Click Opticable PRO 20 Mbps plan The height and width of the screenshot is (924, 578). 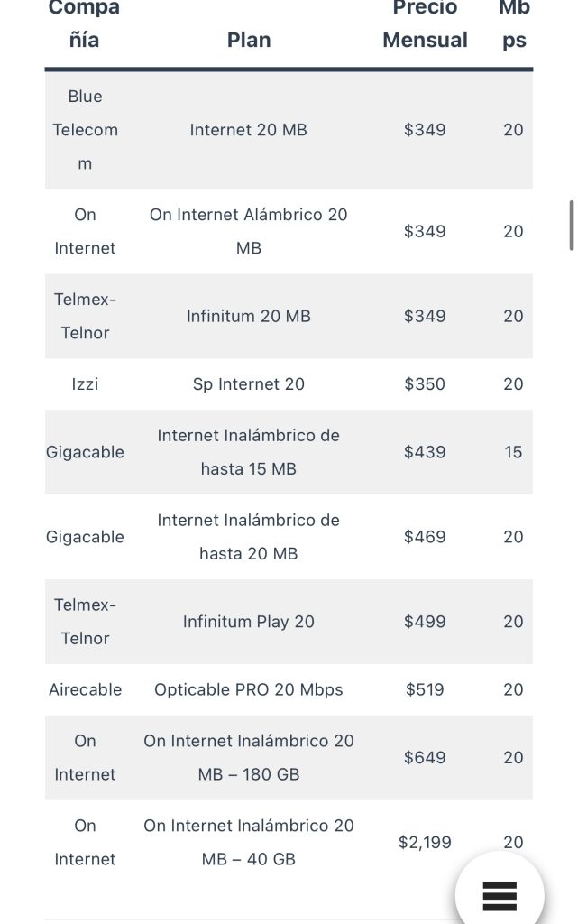coord(248,689)
